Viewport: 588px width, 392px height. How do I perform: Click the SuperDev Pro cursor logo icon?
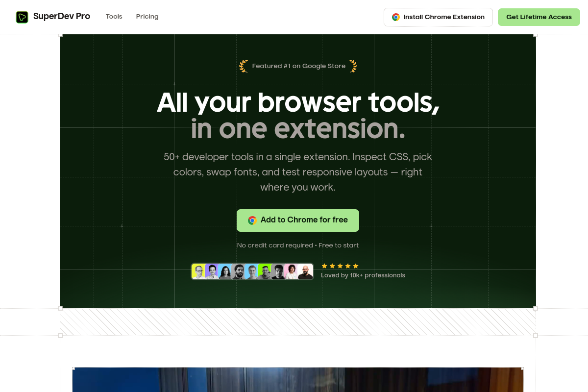[x=22, y=17]
